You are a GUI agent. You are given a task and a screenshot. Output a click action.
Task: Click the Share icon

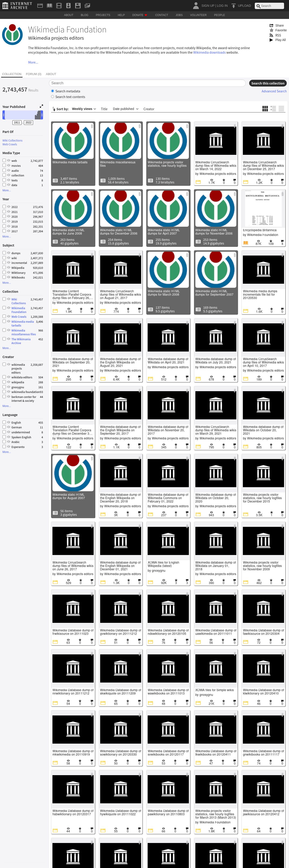(271, 25)
